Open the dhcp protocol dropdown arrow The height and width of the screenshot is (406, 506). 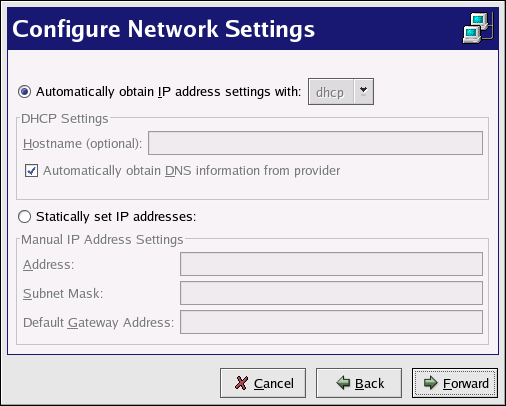coord(363,91)
